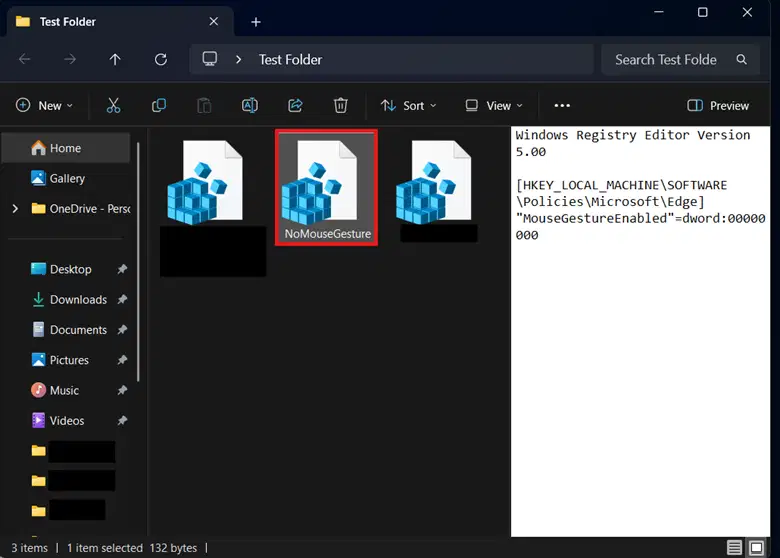The width and height of the screenshot is (780, 558).
Task: Click the Forward navigation arrow
Action: click(70, 60)
